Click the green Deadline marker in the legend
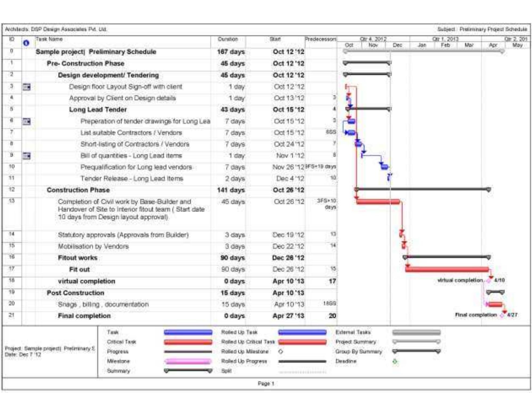 point(395,362)
